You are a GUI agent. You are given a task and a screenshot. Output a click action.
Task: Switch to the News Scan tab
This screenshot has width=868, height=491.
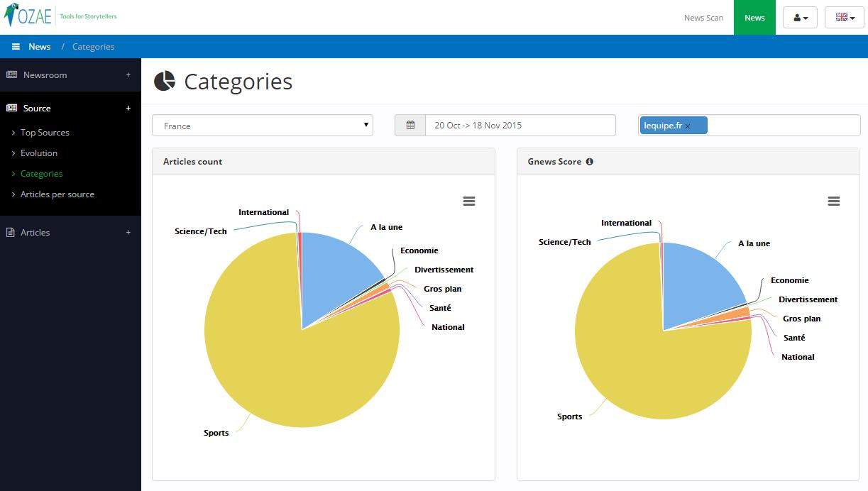click(703, 18)
